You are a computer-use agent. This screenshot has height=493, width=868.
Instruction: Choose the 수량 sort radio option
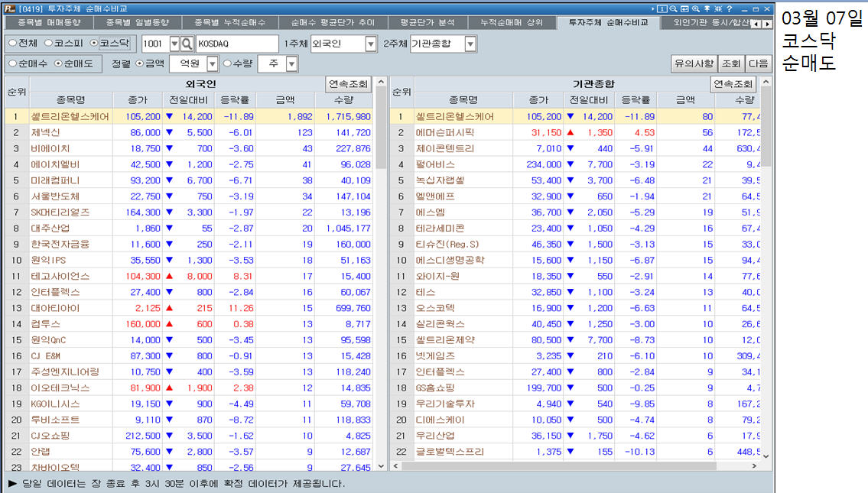coord(228,64)
